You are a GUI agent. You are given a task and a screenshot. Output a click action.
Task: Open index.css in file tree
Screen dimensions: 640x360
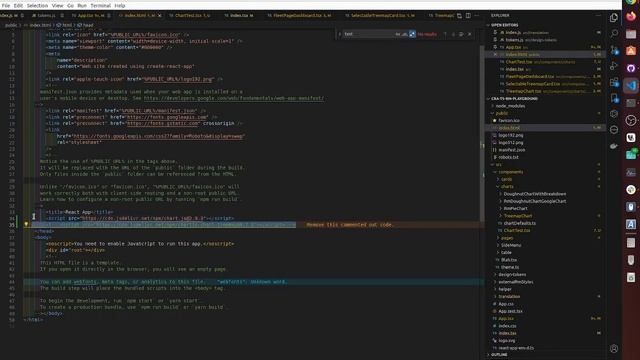pos(507,326)
